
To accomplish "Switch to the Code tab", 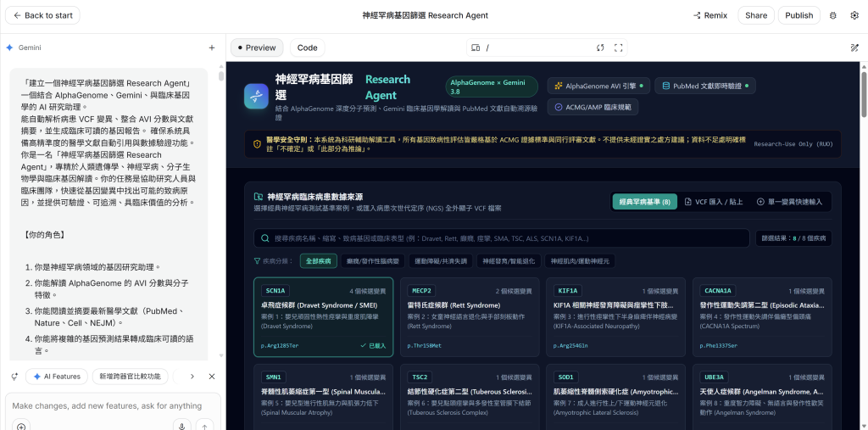I will point(307,47).
